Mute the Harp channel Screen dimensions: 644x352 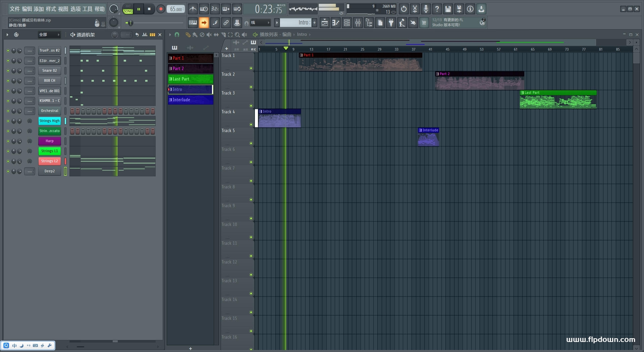tap(8, 141)
